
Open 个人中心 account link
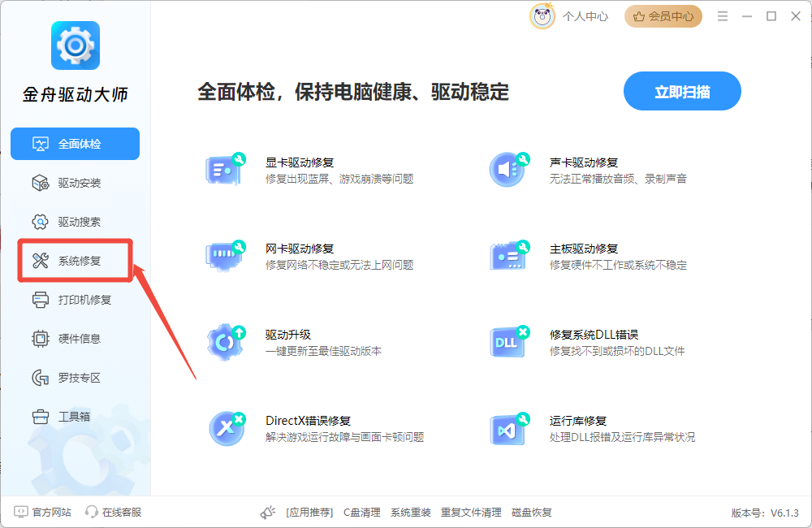pos(585,16)
